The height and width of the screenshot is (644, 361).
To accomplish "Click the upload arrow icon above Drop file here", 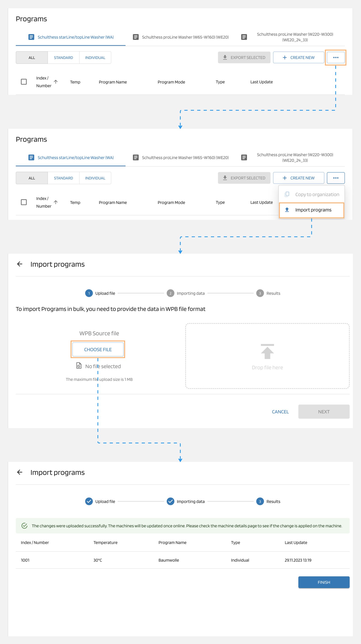I will [267, 351].
